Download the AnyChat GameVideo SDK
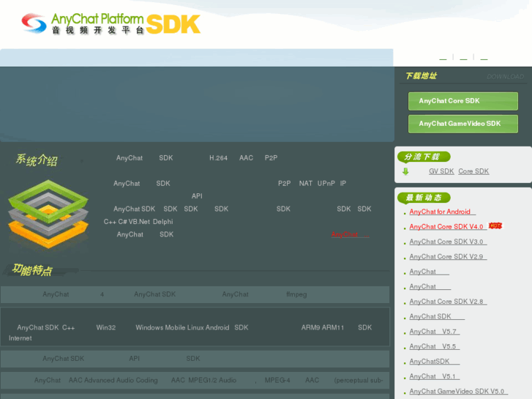The image size is (532, 399). 463,124
